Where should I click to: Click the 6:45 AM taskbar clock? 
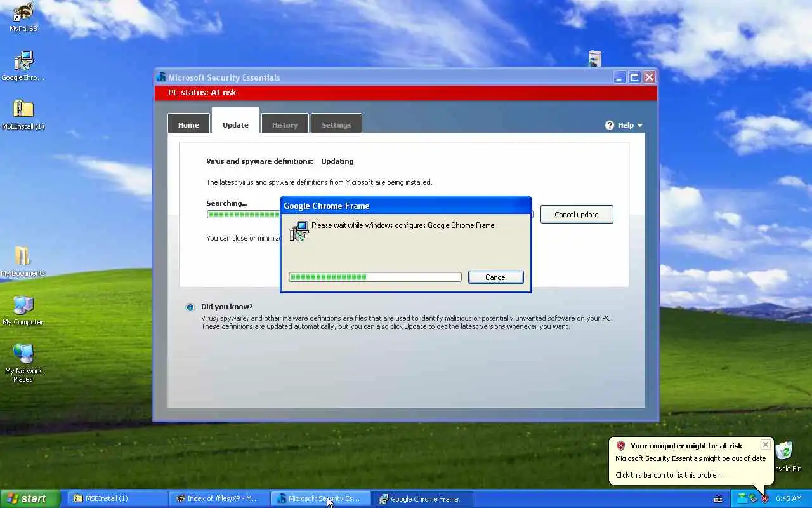(x=789, y=499)
